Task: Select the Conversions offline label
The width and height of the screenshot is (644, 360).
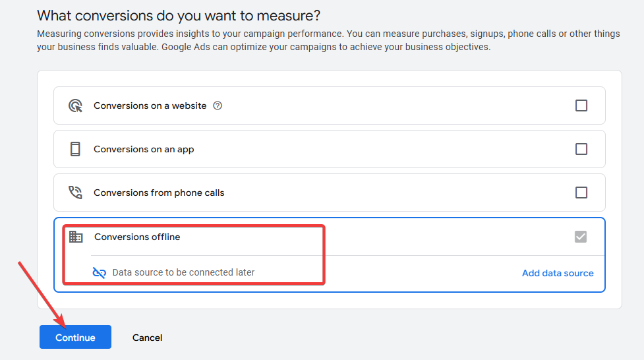Action: (x=137, y=237)
